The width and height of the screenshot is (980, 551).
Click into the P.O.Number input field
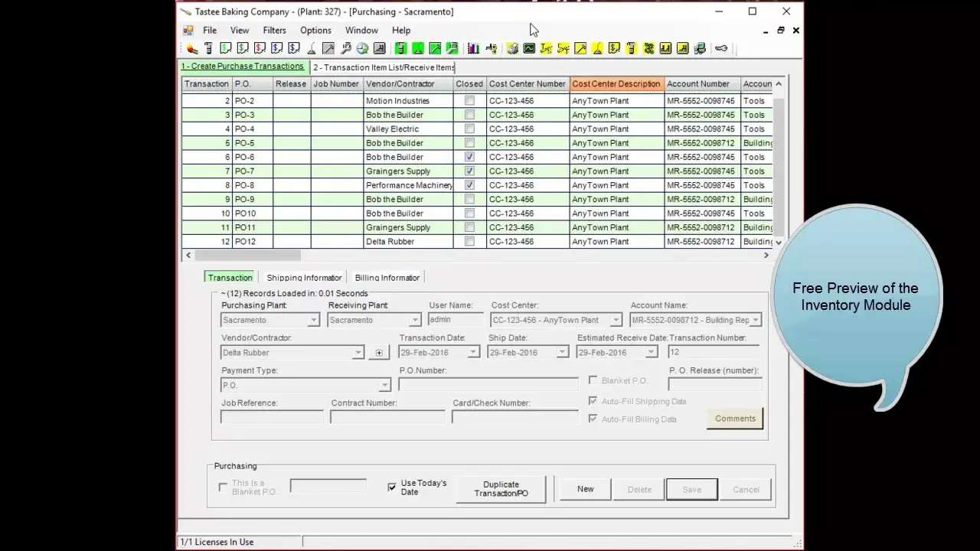point(488,384)
